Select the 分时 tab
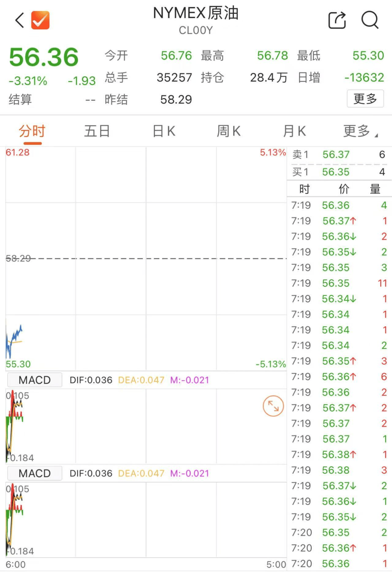The image size is (392, 572). [x=32, y=131]
